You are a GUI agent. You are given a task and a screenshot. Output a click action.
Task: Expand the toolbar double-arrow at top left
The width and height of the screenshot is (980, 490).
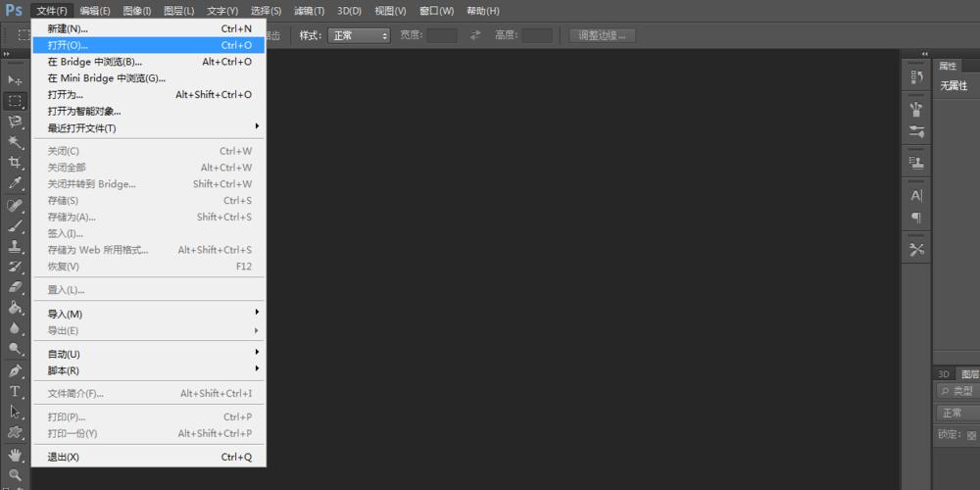coord(6,54)
